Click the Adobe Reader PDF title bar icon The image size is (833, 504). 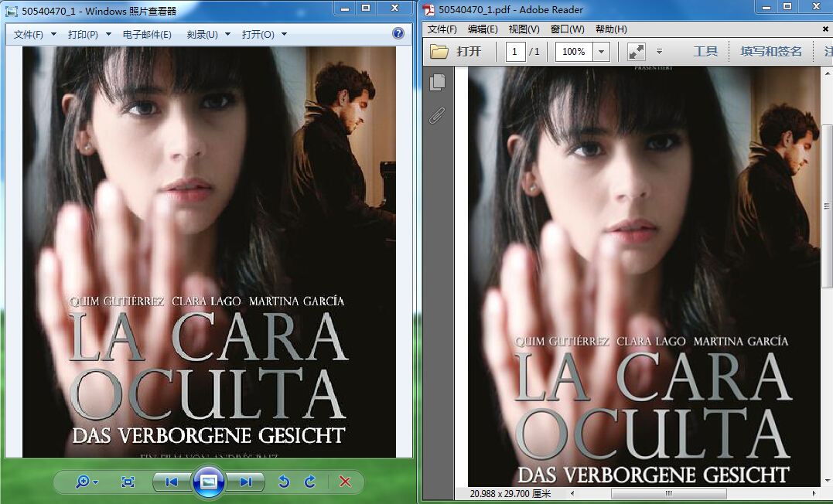coord(428,9)
